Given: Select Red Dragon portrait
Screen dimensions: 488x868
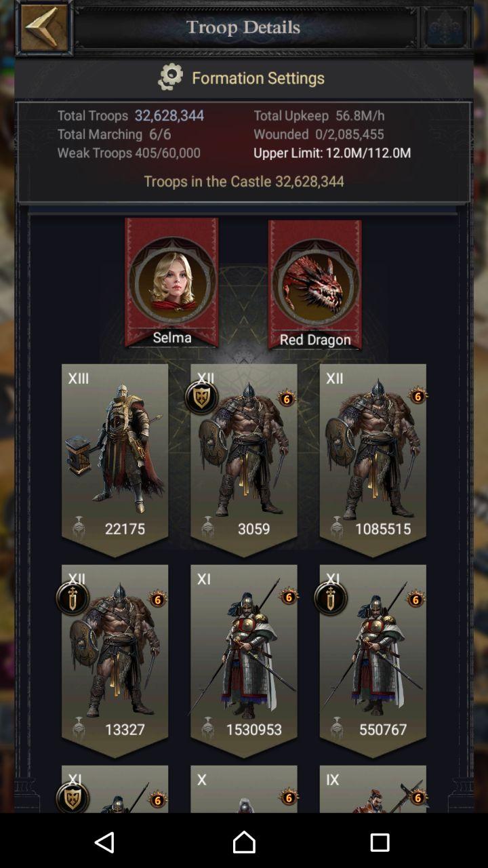Looking at the screenshot, I should coord(315,284).
